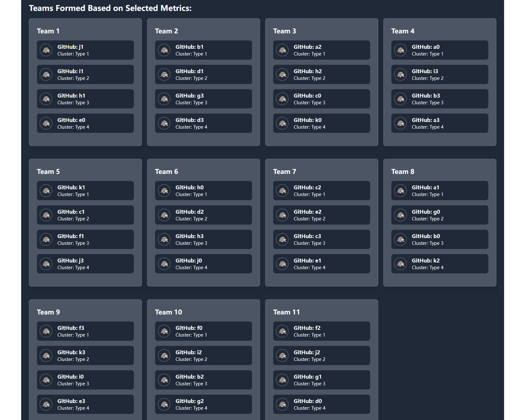The height and width of the screenshot is (420, 523).
Task: Click the avatar icon for GitHub user f3
Action: coord(47,331)
